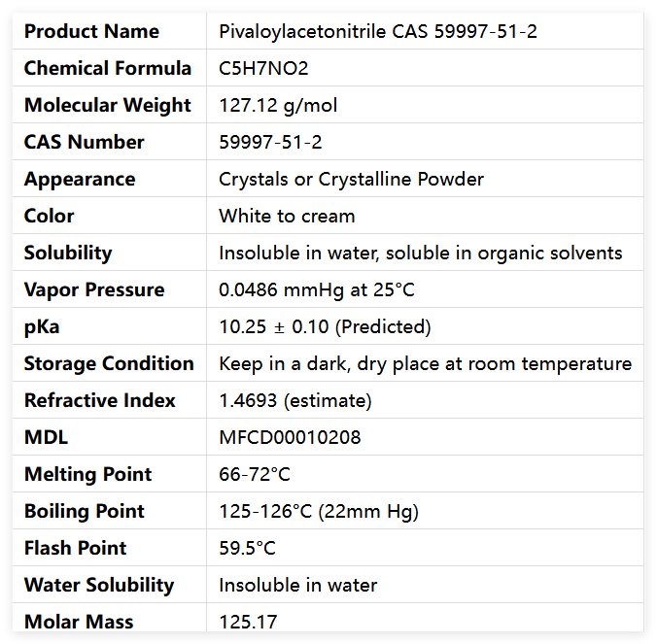
Task: Select the 125-126°C boiling point value
Action: click(319, 511)
